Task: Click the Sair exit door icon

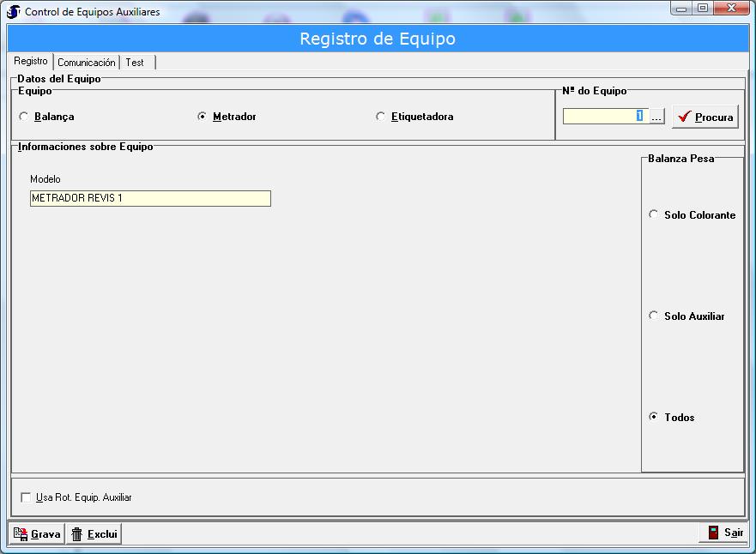Action: click(713, 533)
